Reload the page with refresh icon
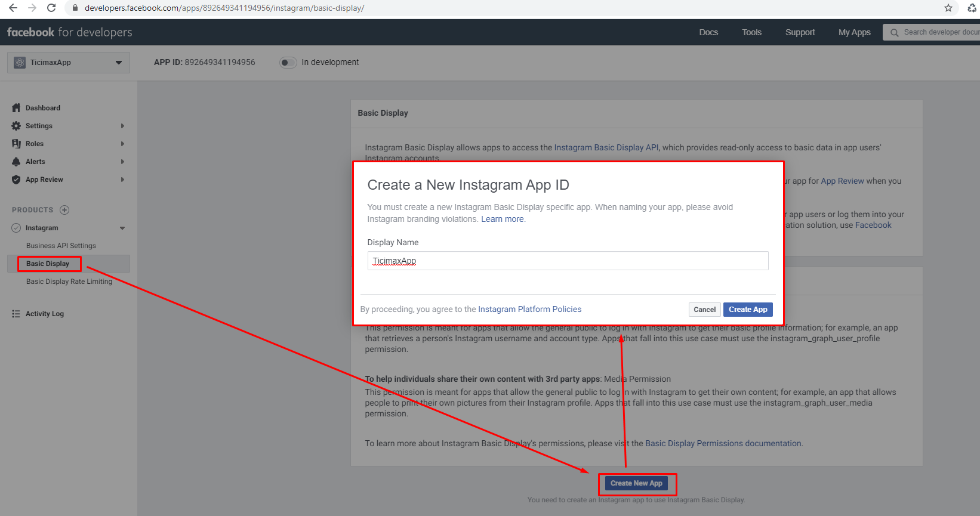 pos(51,8)
